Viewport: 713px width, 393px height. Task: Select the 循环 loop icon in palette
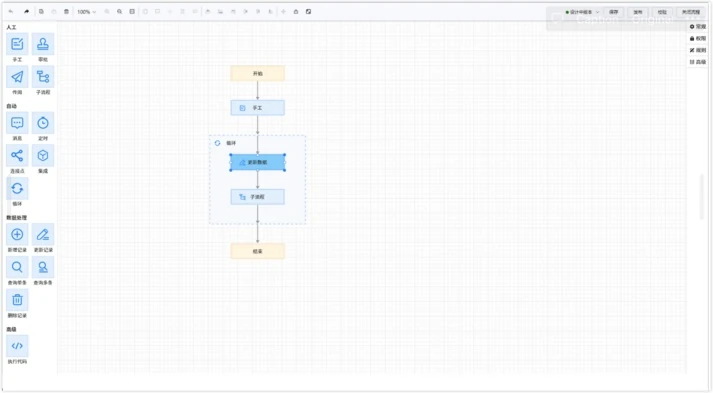click(17, 188)
